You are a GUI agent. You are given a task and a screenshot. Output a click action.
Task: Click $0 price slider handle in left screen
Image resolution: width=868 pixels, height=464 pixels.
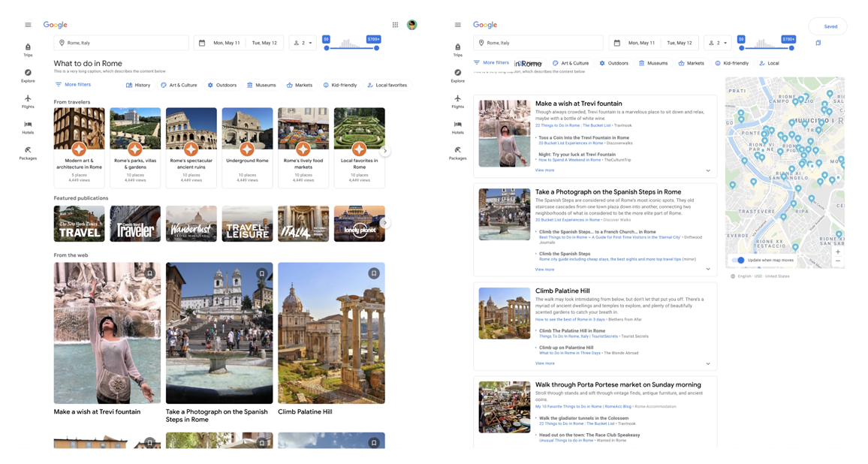coord(327,48)
